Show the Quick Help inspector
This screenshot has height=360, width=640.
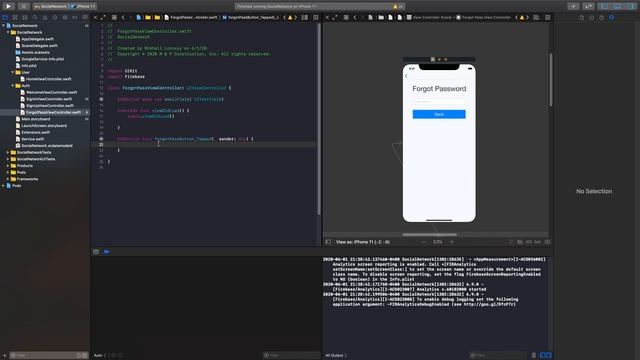(x=602, y=18)
